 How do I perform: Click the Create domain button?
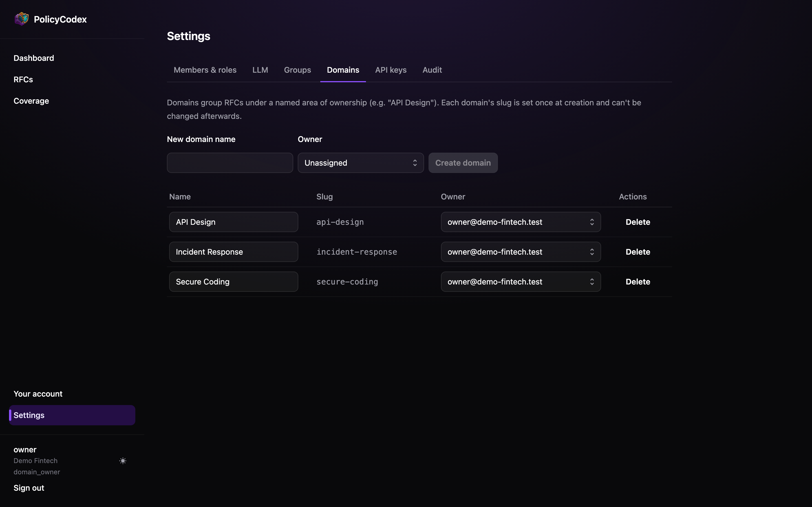pos(463,163)
